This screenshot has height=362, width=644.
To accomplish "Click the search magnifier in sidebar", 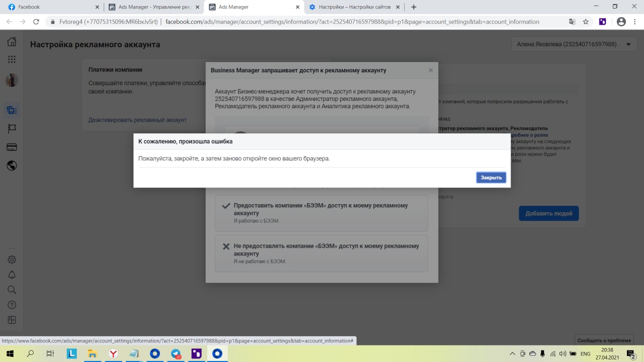I will click(x=12, y=290).
